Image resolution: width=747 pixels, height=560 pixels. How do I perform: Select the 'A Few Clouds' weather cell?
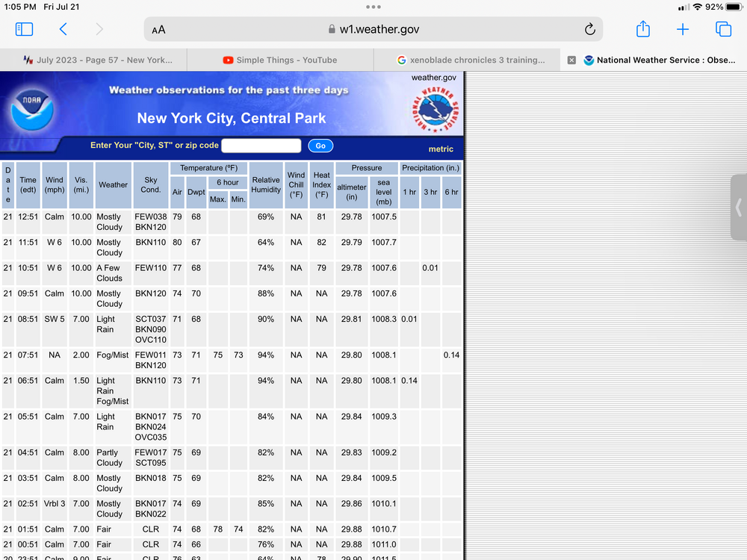coord(113,273)
